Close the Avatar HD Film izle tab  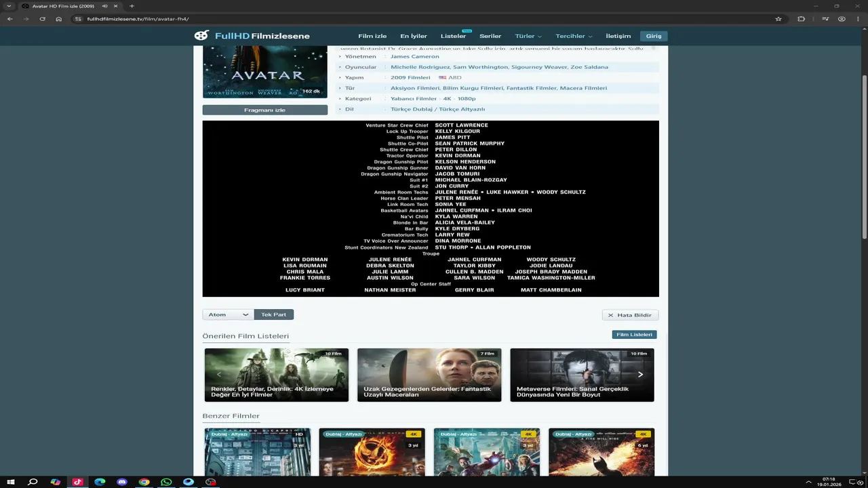click(x=116, y=6)
